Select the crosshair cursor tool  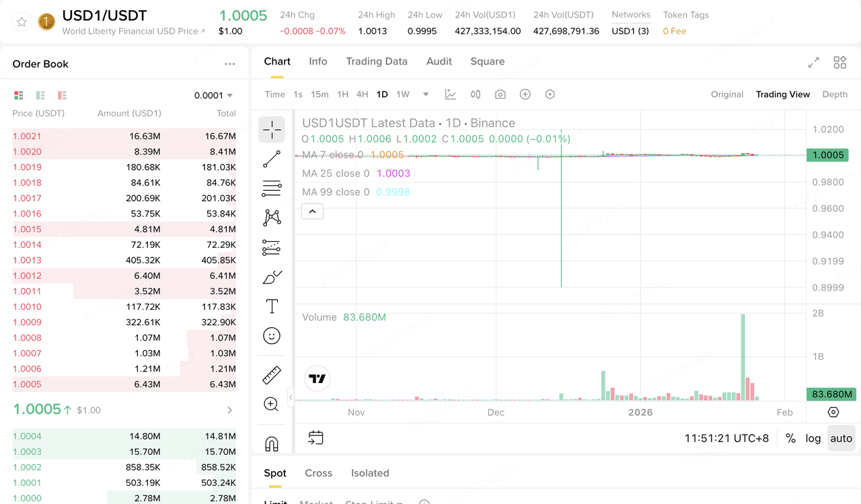pyautogui.click(x=272, y=130)
